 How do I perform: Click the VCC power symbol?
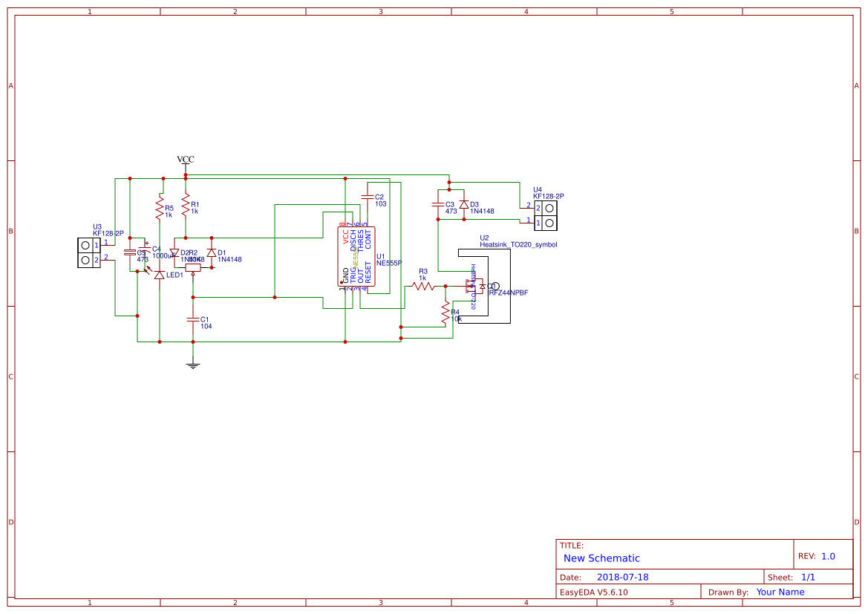(186, 166)
